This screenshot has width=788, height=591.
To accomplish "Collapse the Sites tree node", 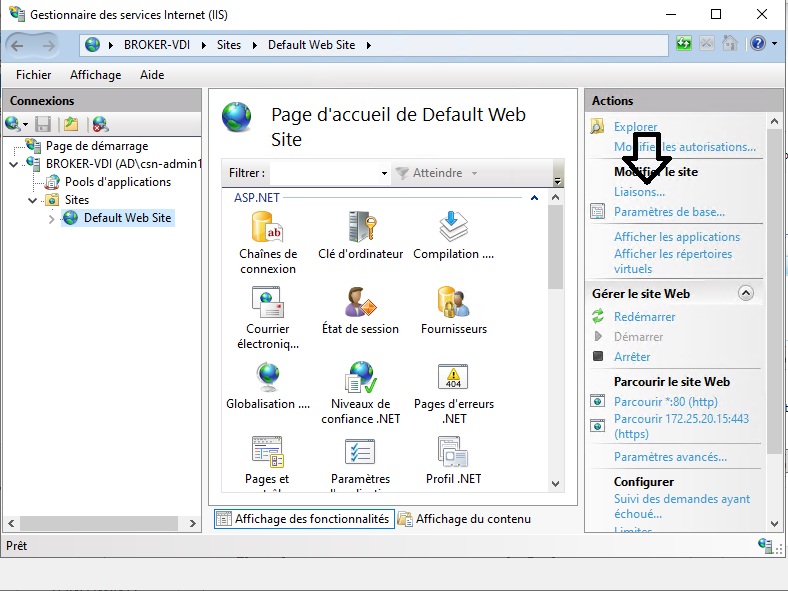I will [x=33, y=200].
